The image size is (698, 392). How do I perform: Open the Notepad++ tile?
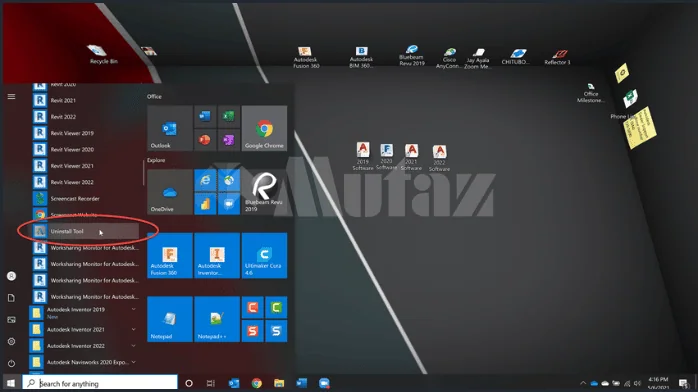point(217,319)
